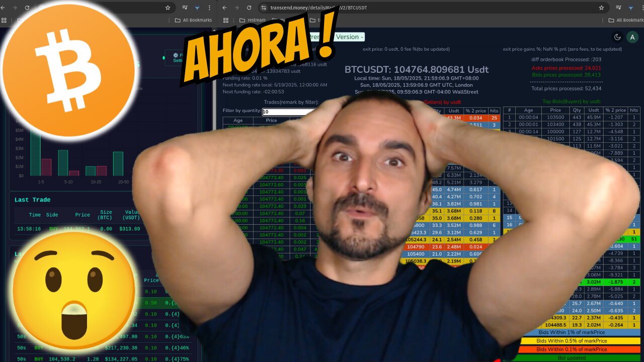The image size is (644, 362).
Task: Select bid row with price 101500
Action: [x=572, y=138]
